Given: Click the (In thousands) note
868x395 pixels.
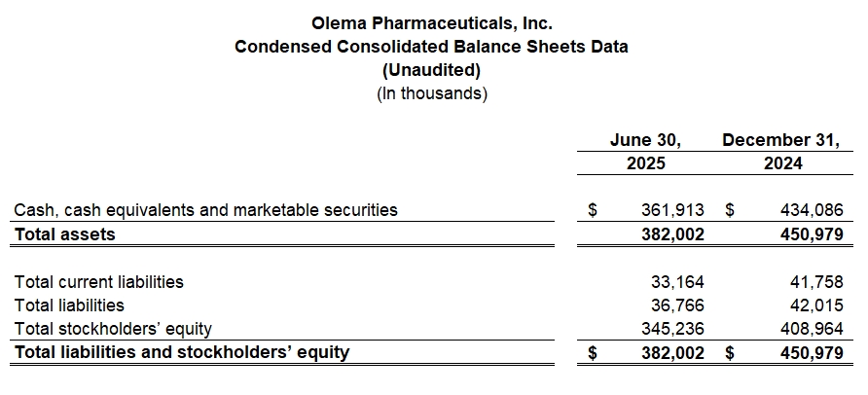Looking at the screenshot, I should (x=431, y=93).
